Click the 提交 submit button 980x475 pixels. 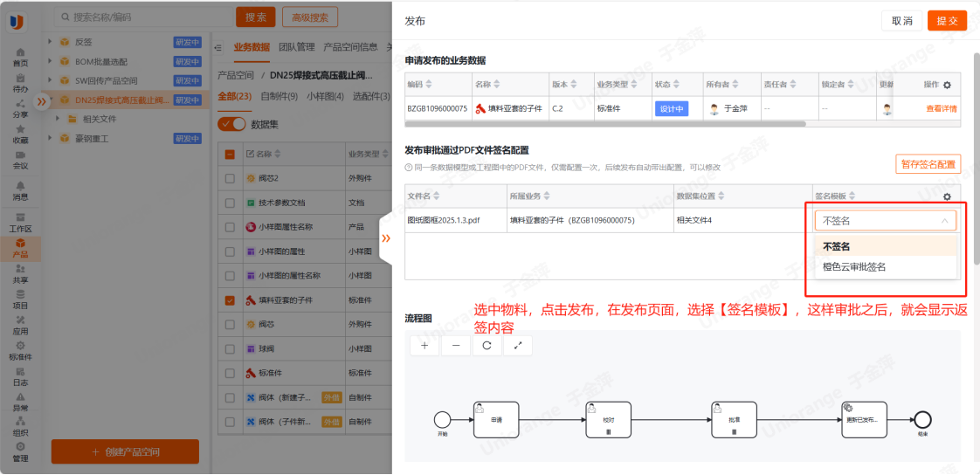[x=947, y=20]
